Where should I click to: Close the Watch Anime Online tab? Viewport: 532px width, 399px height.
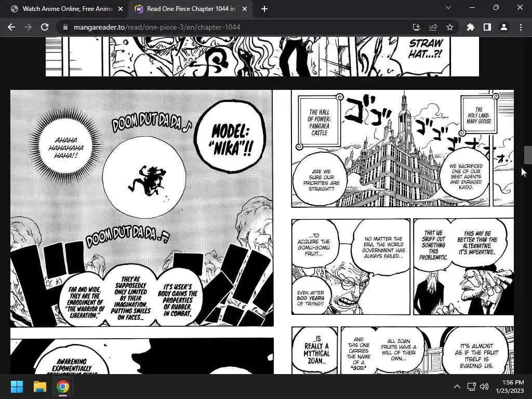(121, 9)
